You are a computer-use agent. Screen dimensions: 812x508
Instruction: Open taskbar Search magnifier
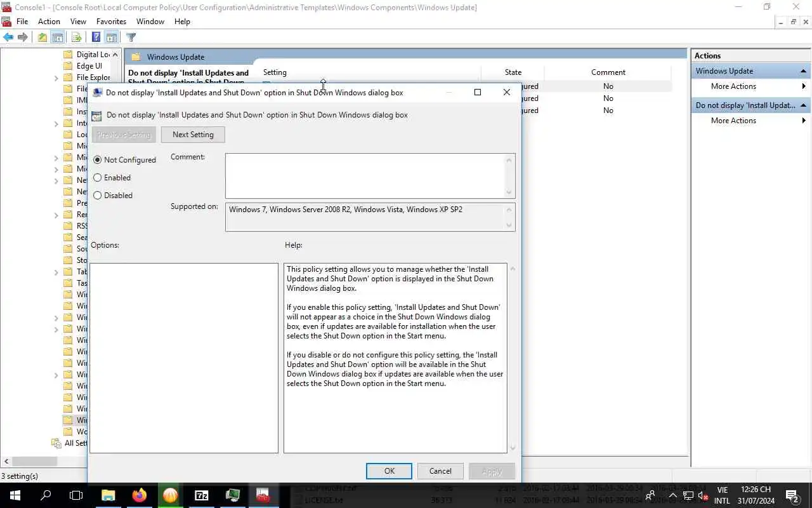pyautogui.click(x=46, y=495)
